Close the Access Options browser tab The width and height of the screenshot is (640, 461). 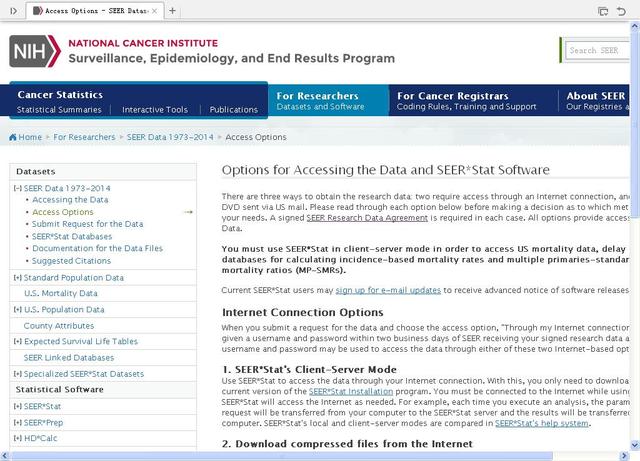pyautogui.click(x=154, y=11)
